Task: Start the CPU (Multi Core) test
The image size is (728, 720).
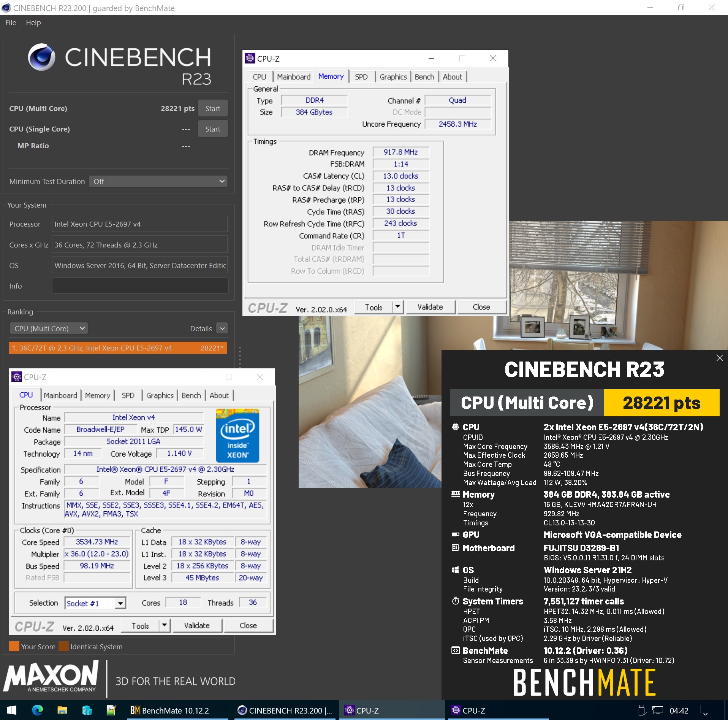Action: point(213,108)
